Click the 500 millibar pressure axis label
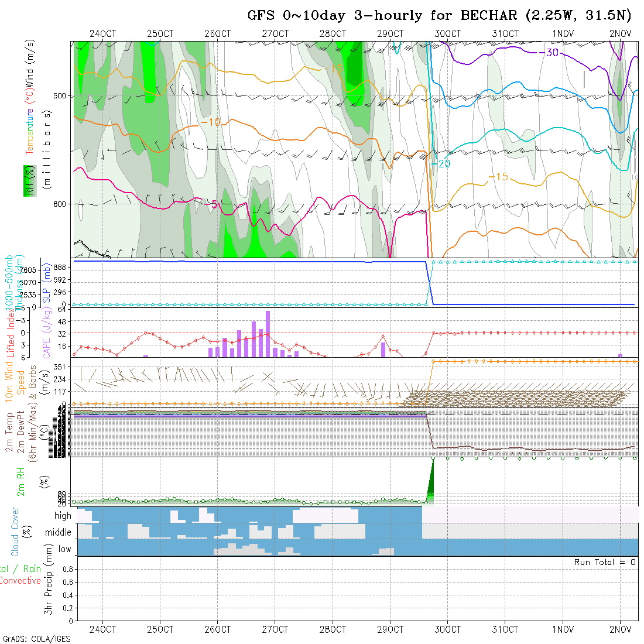 coord(61,95)
